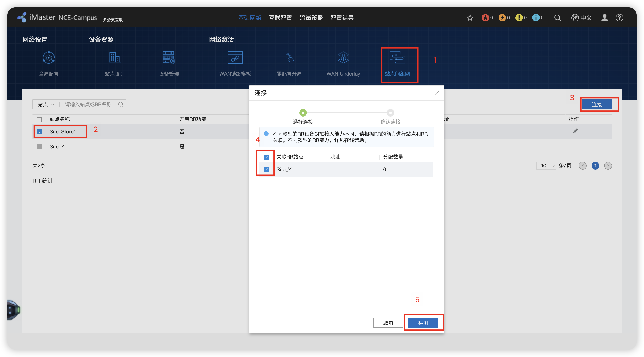Expand the 站点 search type dropdown

[x=46, y=104]
